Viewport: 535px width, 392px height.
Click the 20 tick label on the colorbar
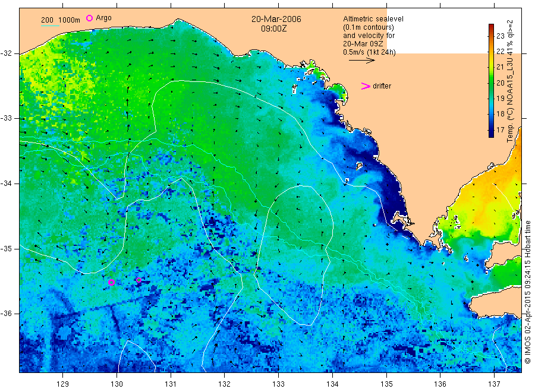click(x=500, y=83)
